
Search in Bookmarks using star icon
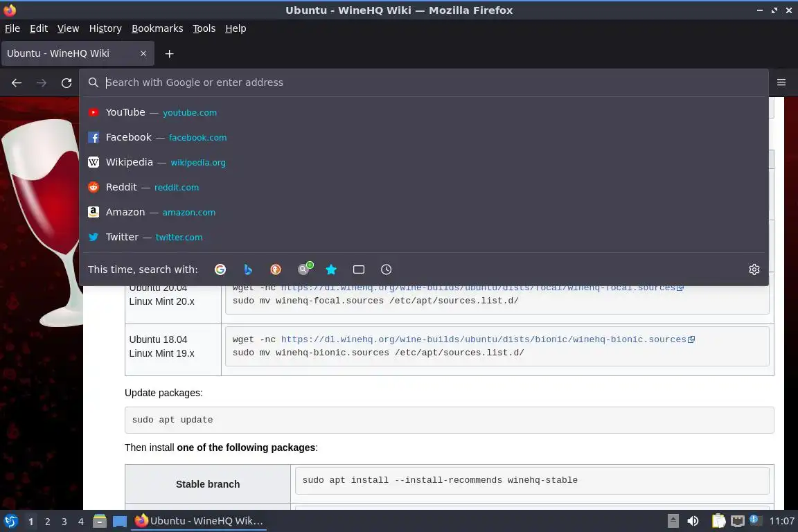(x=331, y=269)
